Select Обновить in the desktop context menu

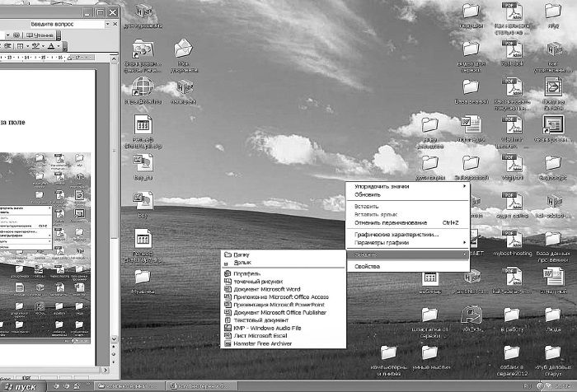point(368,194)
